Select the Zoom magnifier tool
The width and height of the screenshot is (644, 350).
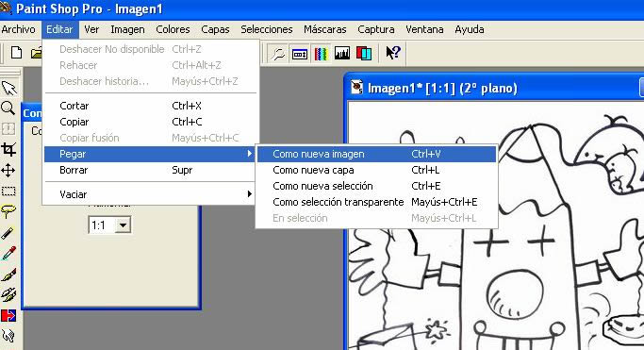tap(8, 108)
